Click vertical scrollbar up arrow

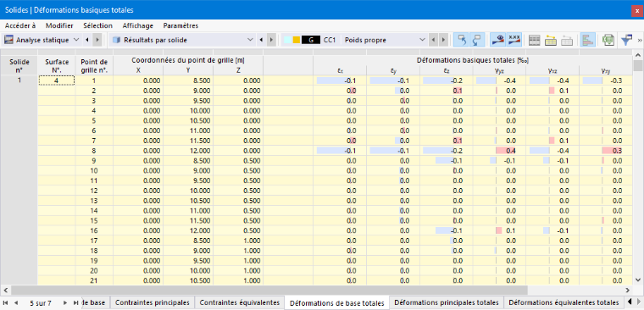coord(638,55)
